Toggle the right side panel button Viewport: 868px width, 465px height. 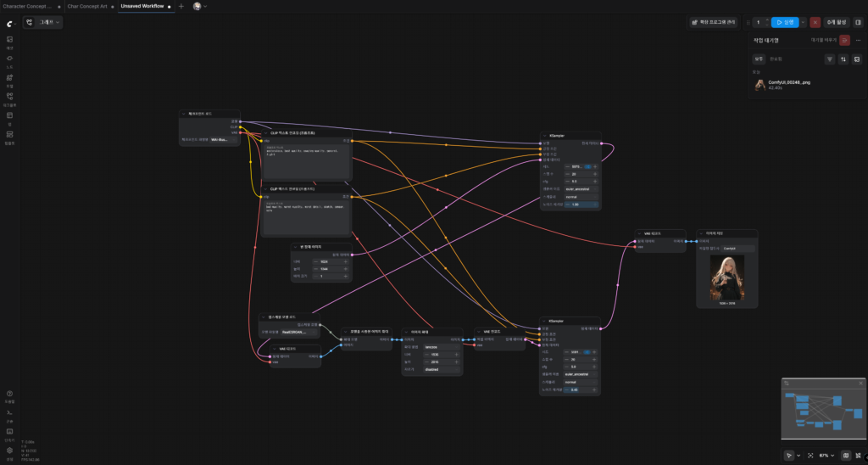click(x=859, y=22)
